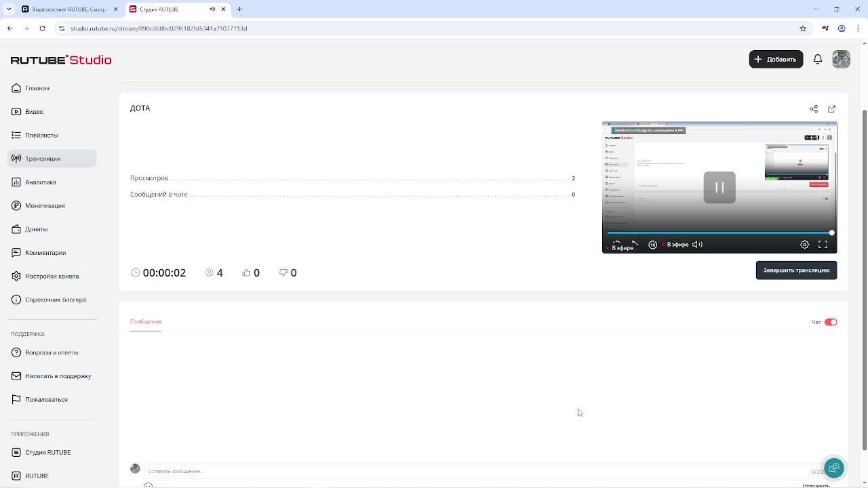The image size is (868, 488).
Task: Pause the live stream preview
Action: (719, 188)
